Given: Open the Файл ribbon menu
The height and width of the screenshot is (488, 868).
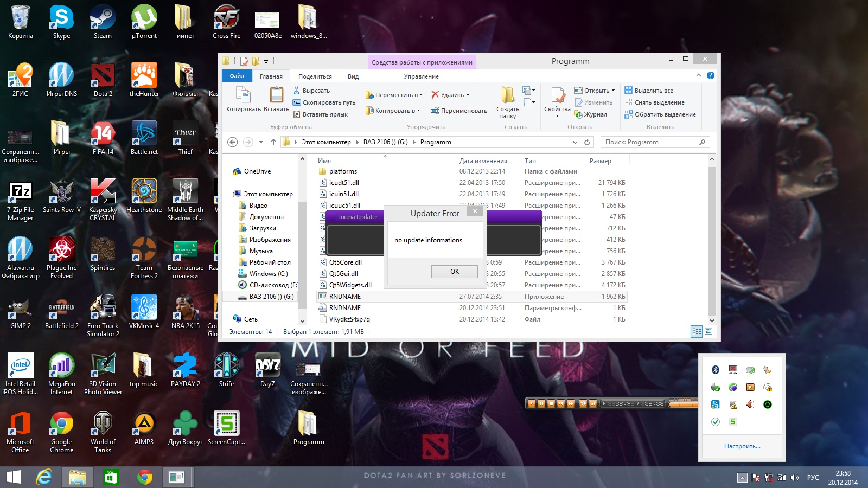Looking at the screenshot, I should pyautogui.click(x=237, y=76).
